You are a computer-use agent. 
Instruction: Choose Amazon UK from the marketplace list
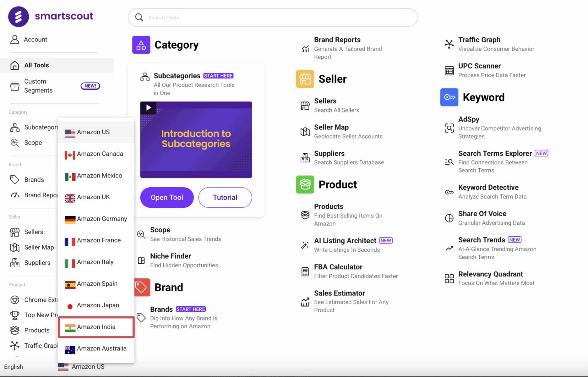(x=96, y=197)
